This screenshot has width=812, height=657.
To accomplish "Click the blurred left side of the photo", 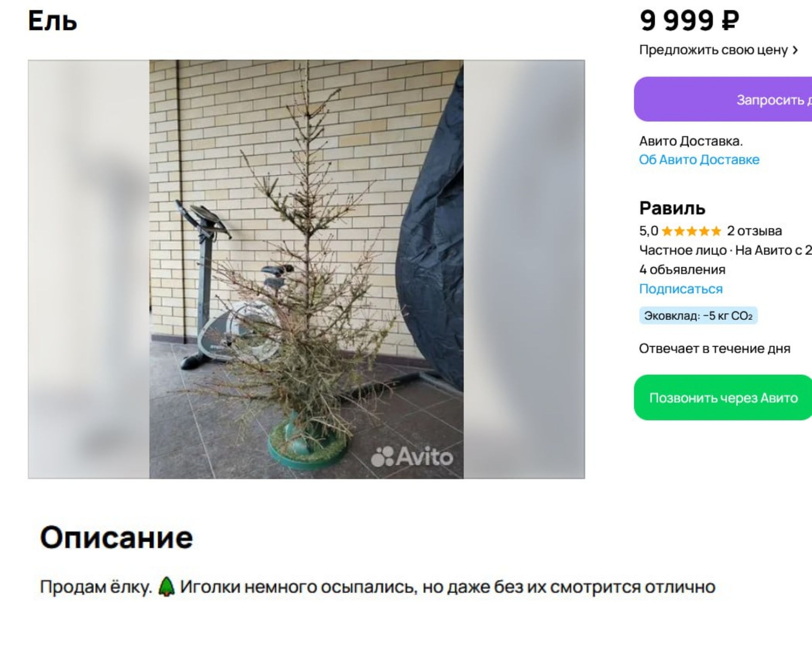I will point(89,269).
